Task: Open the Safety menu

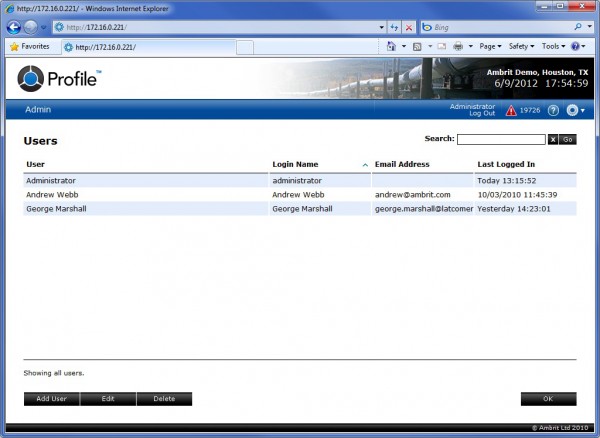Action: [x=521, y=46]
